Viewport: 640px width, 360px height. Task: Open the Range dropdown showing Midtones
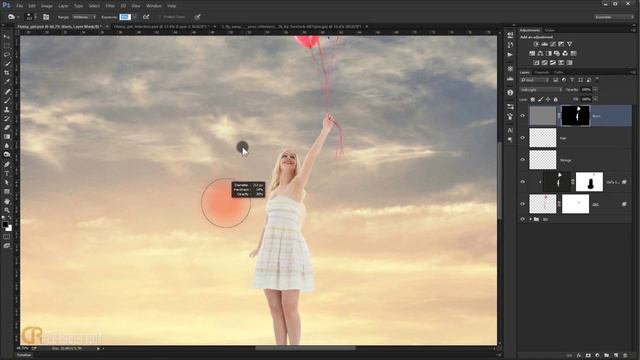click(84, 17)
